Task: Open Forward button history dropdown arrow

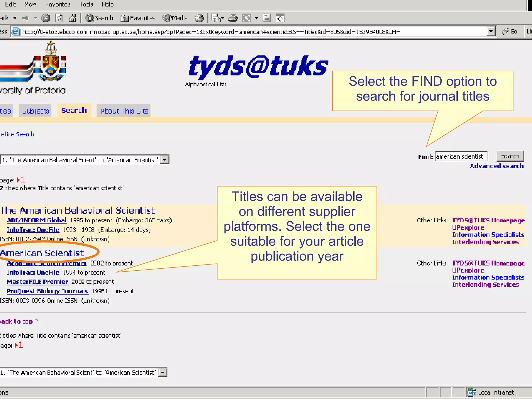Action: point(36,18)
